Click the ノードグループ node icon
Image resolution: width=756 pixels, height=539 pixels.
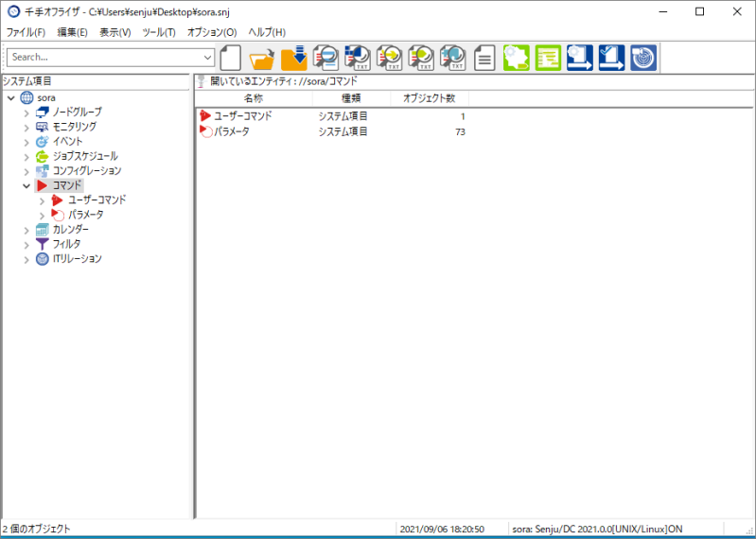click(x=43, y=113)
